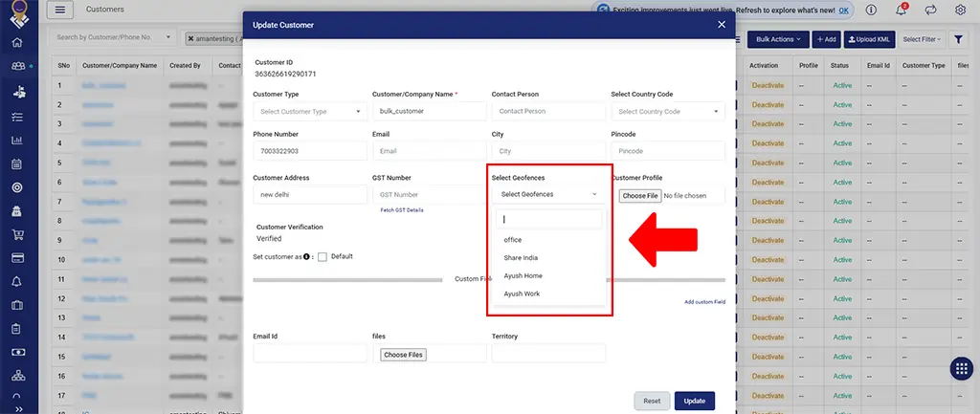Open the blue apps grid button

point(962,369)
